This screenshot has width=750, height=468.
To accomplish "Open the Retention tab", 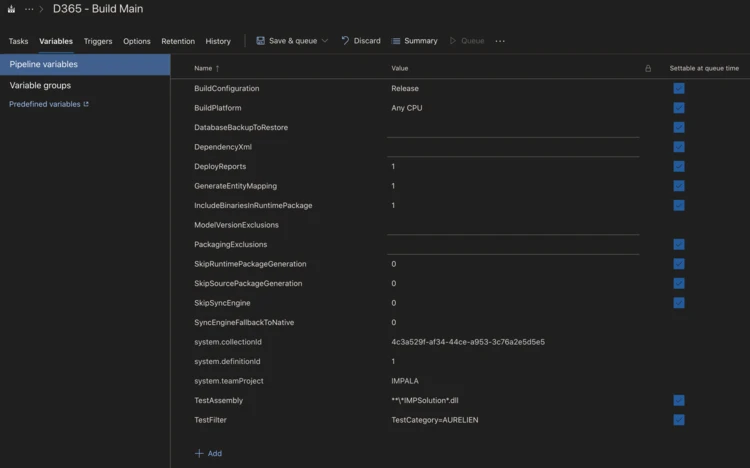I will click(178, 41).
